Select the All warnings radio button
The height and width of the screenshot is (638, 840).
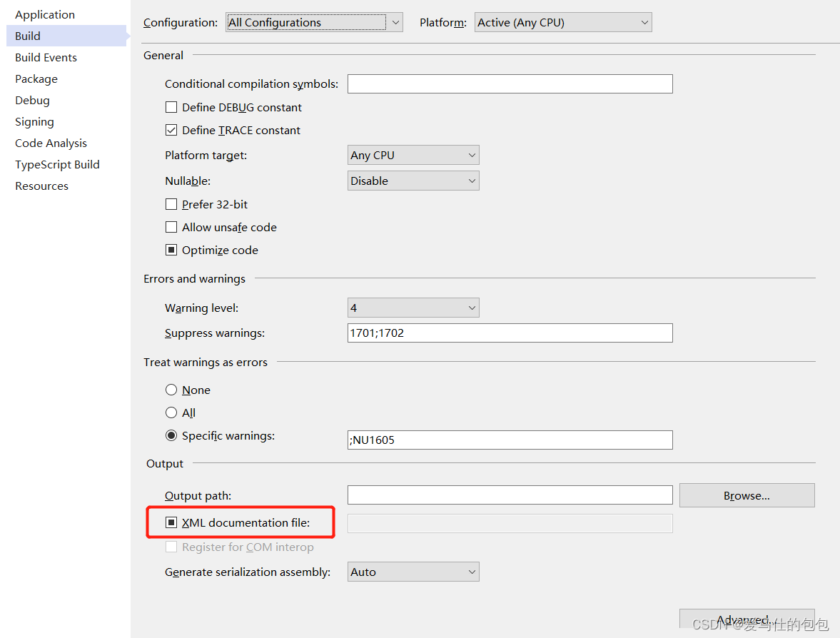point(171,412)
